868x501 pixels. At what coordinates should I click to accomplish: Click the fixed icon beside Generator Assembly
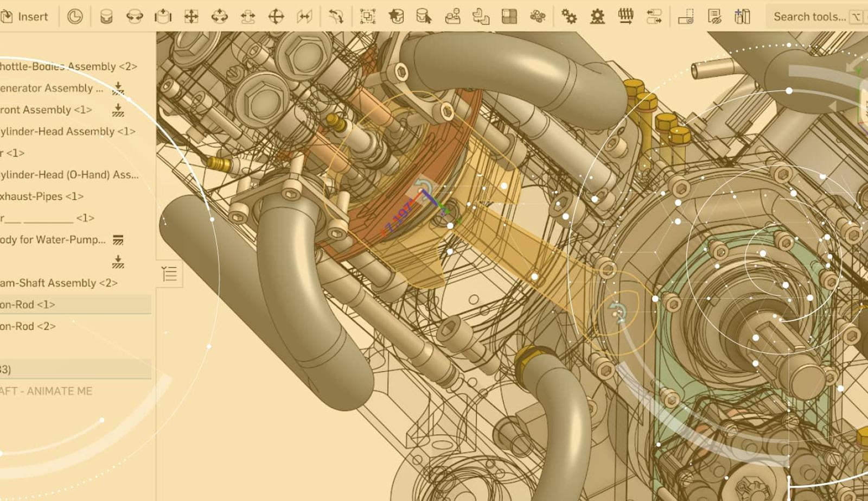click(118, 88)
